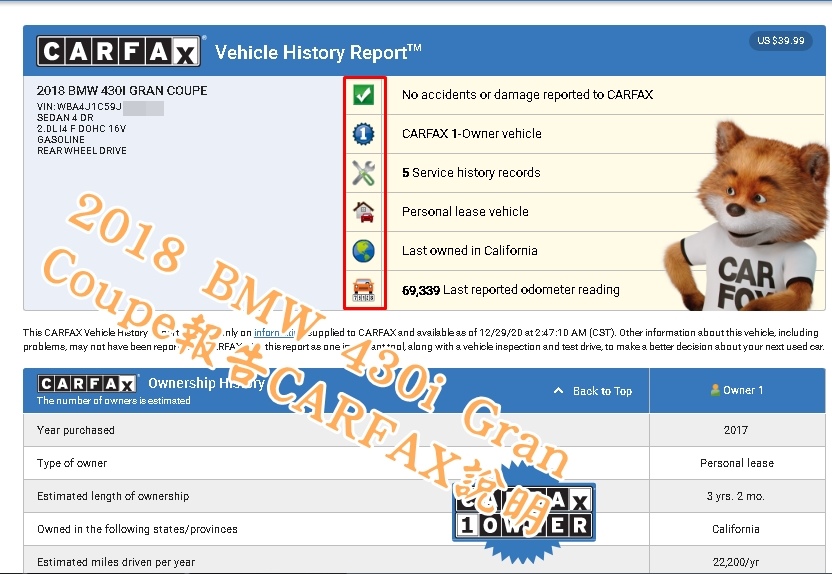Click 'The number of owners is estimated' subtitle
The width and height of the screenshot is (832, 574).
pos(114,401)
